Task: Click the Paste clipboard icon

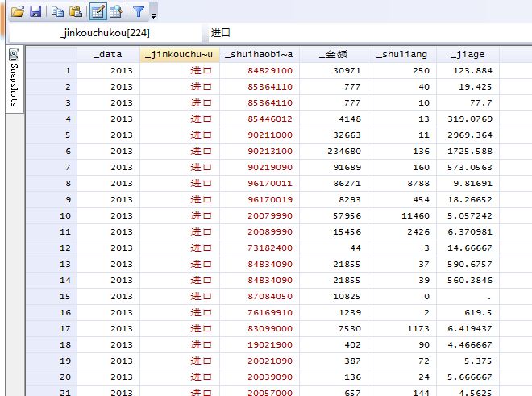Action: coord(75,11)
